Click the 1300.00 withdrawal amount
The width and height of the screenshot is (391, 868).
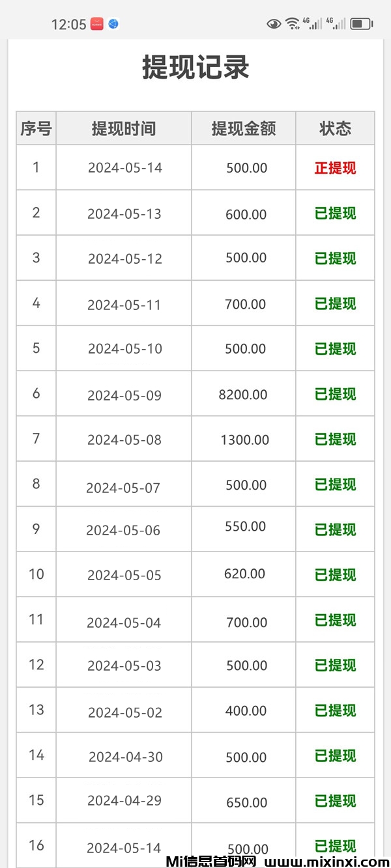coord(244,440)
